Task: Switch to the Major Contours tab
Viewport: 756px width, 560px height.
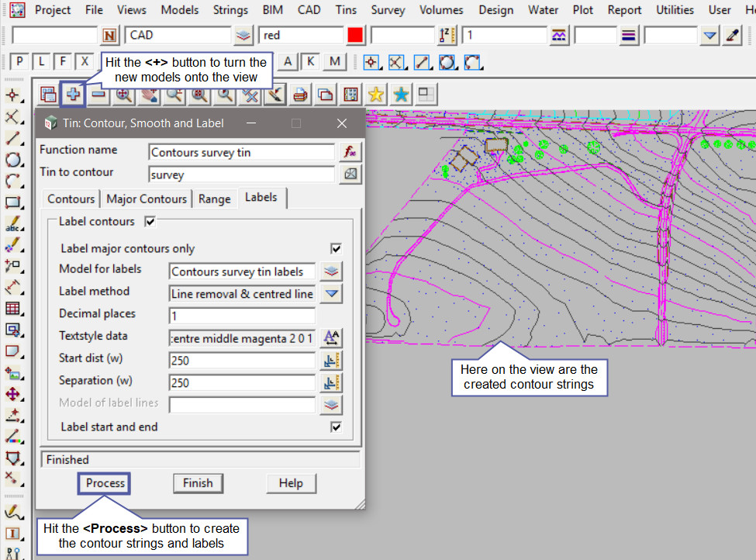Action: 147,199
